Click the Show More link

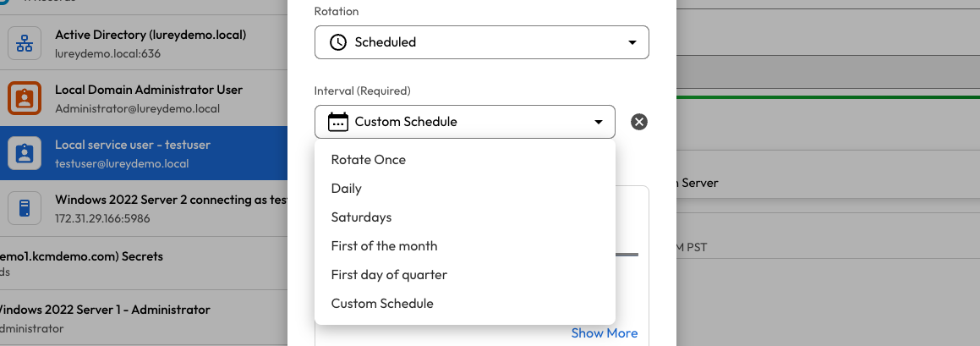tap(604, 333)
